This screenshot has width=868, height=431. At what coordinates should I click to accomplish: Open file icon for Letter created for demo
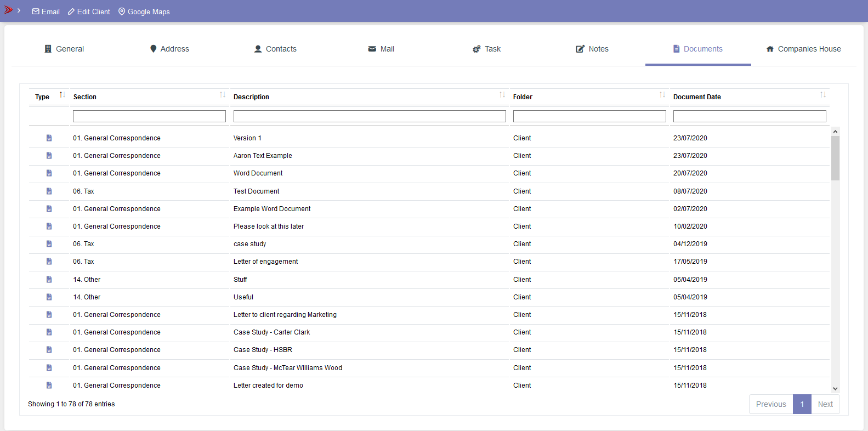click(x=49, y=385)
